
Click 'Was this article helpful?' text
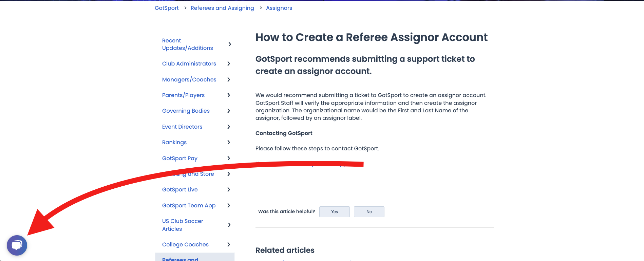(x=287, y=211)
